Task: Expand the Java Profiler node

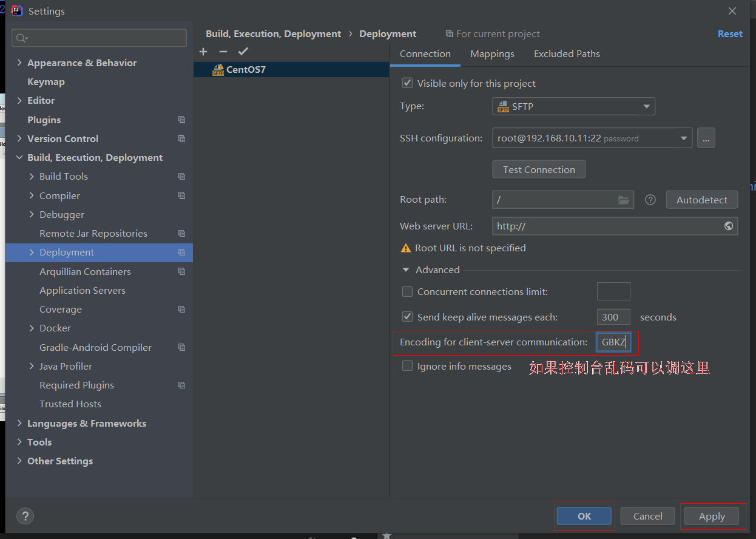Action: pos(32,366)
